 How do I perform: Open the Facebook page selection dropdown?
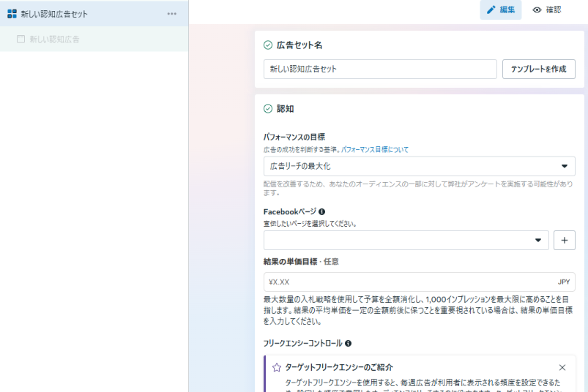point(406,240)
